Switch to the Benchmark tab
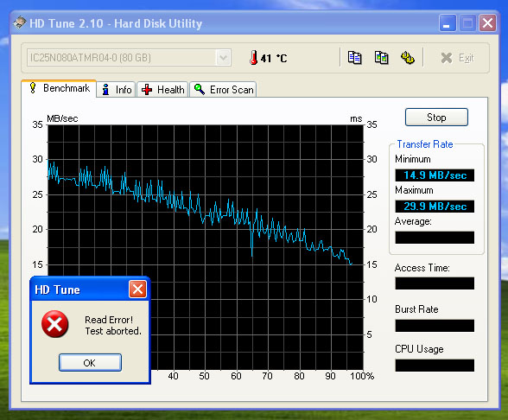Image resolution: width=508 pixels, height=420 pixels. click(59, 88)
